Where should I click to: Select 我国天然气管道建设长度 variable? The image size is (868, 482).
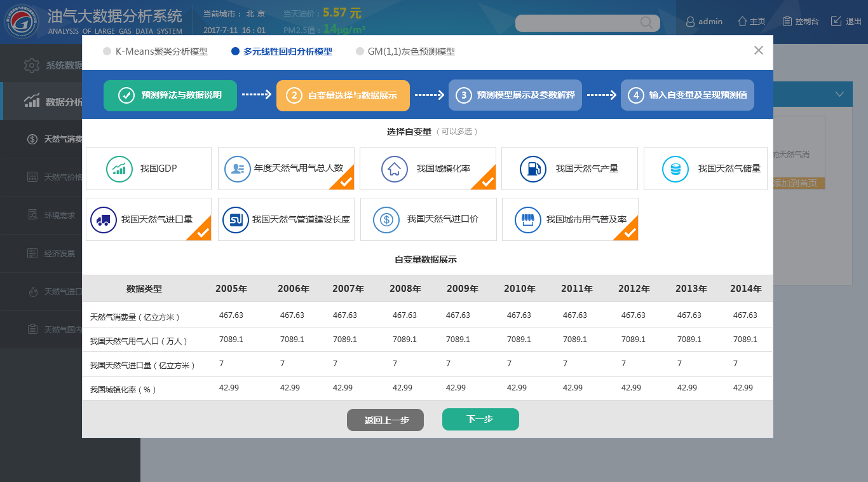pos(286,219)
